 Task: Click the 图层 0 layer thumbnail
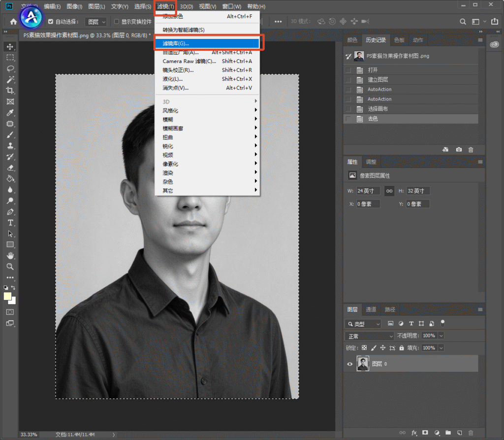coord(363,364)
